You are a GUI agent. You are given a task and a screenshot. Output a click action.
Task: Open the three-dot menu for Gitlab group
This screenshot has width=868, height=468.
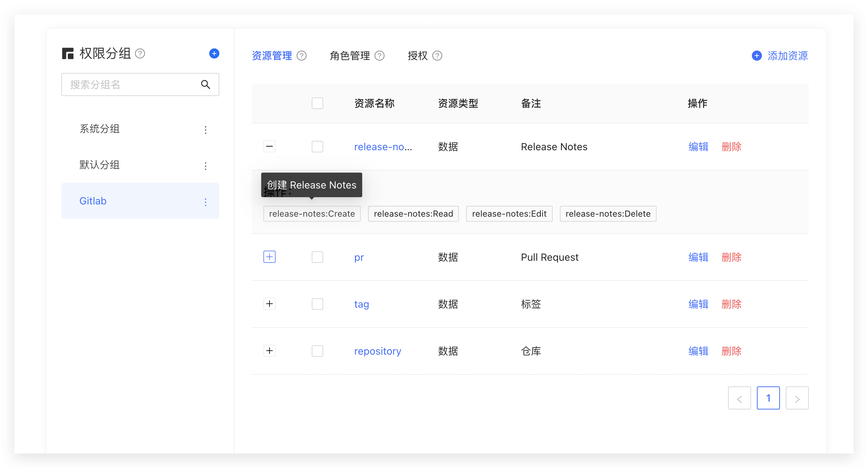pyautogui.click(x=206, y=202)
